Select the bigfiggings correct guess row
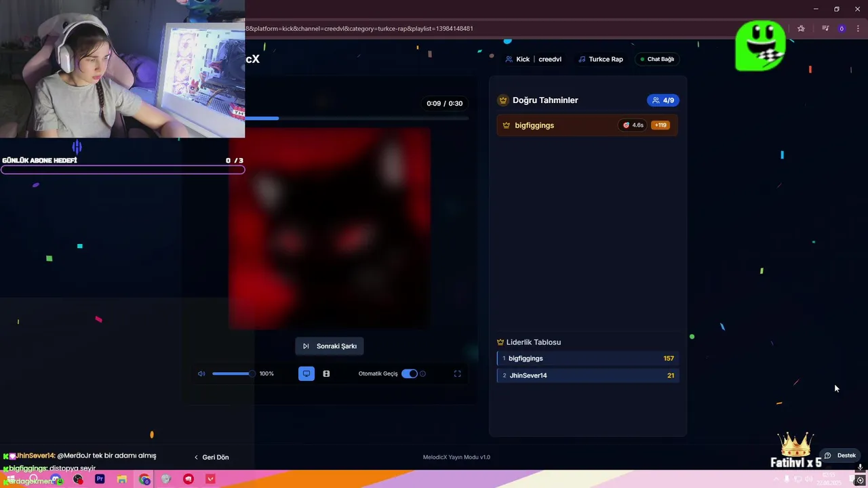The width and height of the screenshot is (868, 488). click(587, 125)
